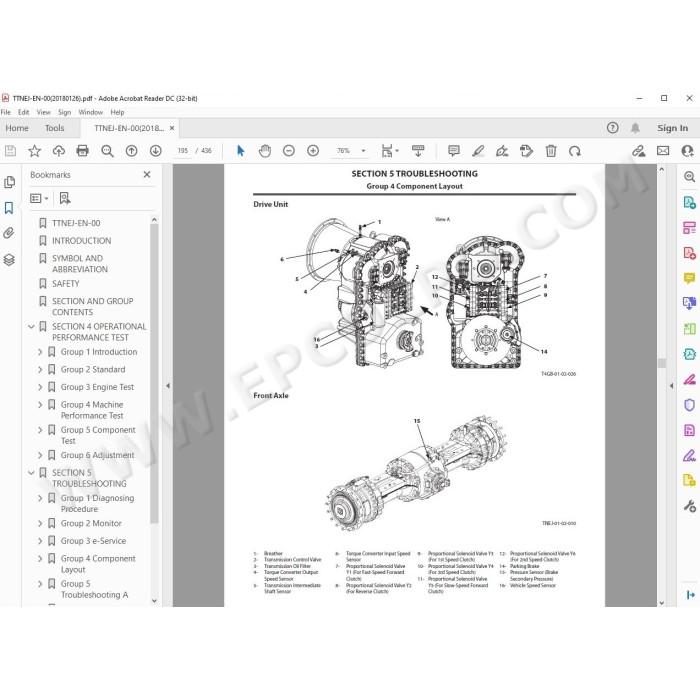Bookmark file with star icon
The image size is (700, 700).
coord(34,151)
